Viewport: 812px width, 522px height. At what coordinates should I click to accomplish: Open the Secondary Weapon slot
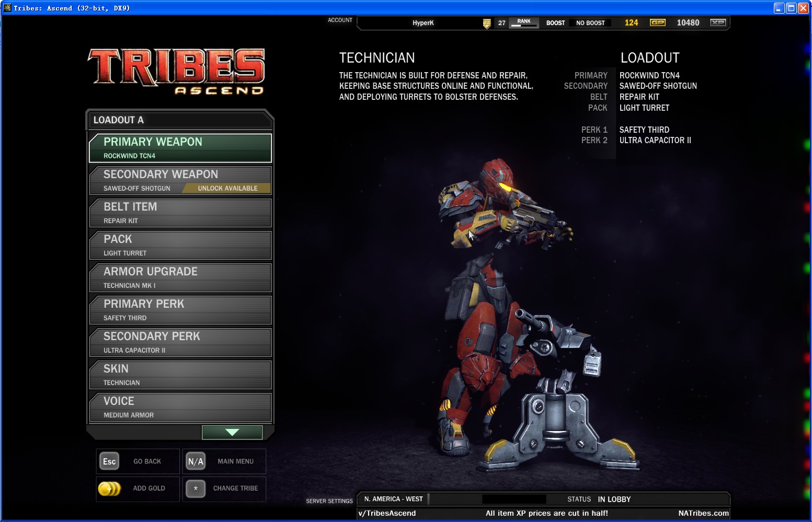180,180
